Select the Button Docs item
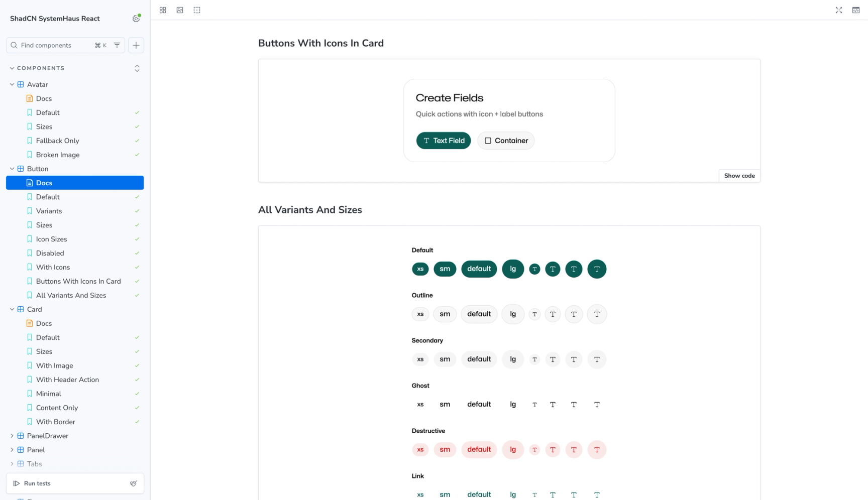The height and width of the screenshot is (500, 868). click(x=75, y=183)
